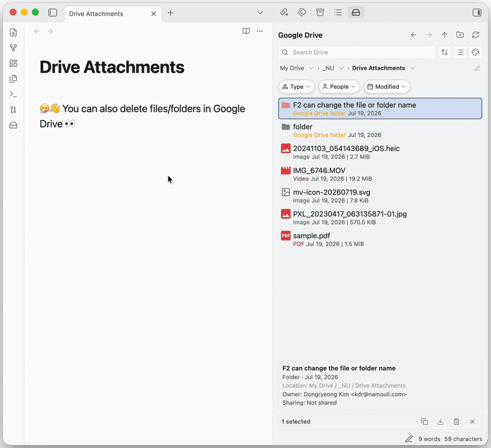Delete selected item with trash icon

point(456,422)
